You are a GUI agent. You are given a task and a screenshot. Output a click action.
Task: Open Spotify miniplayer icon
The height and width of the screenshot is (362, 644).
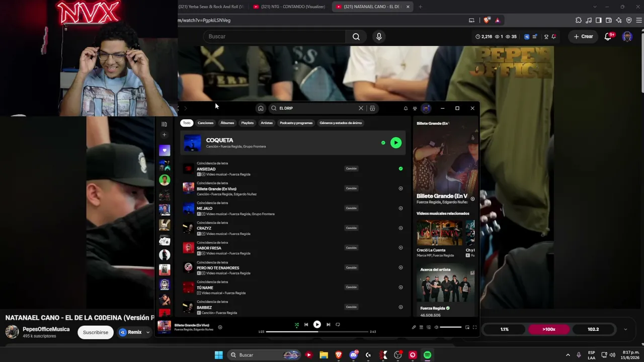[467, 327]
